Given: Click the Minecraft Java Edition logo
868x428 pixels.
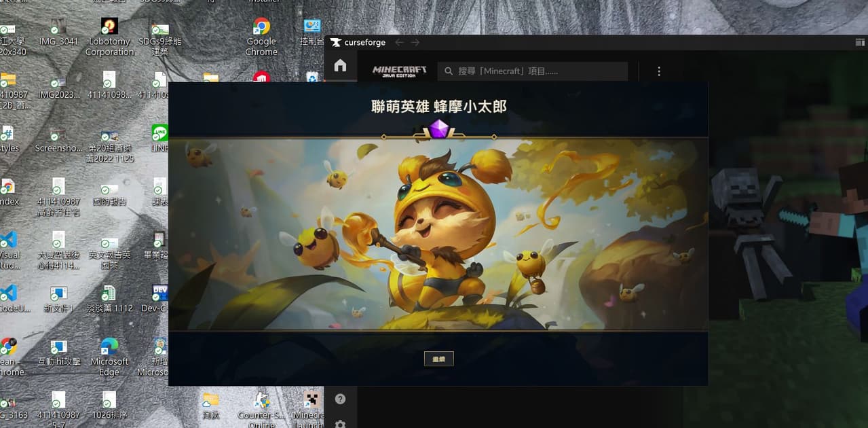Looking at the screenshot, I should (400, 71).
